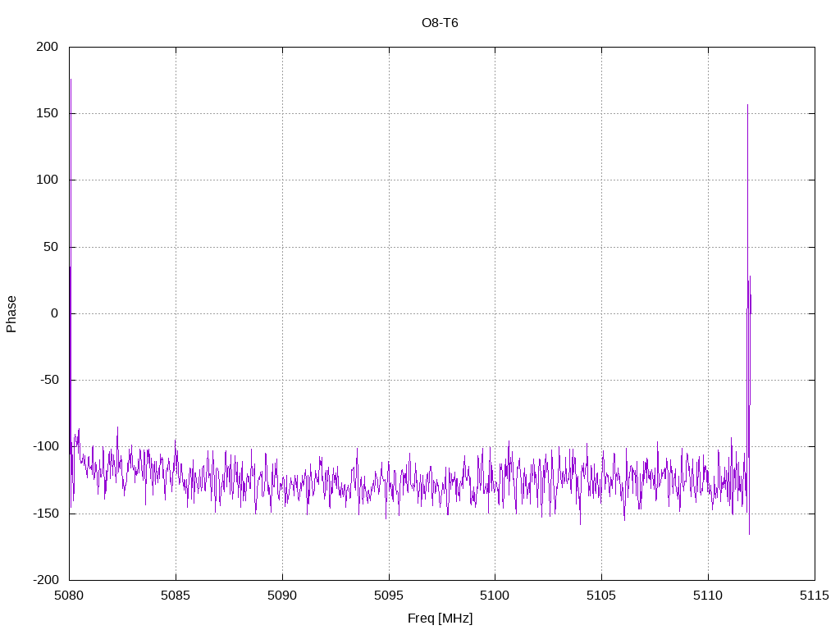Click the x-axis tick label 5090
Screen dimensions: 840x630
(282, 596)
